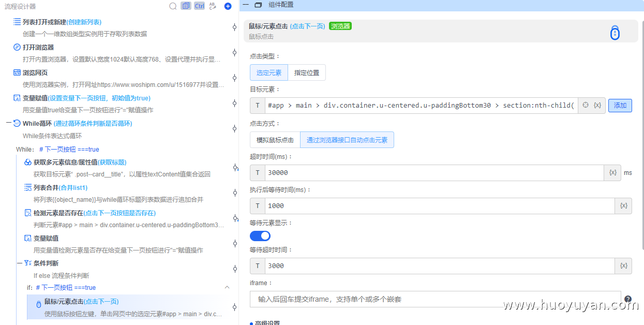
Task: Click the 超时时间 field showing 30000
Action: pyautogui.click(x=435, y=172)
